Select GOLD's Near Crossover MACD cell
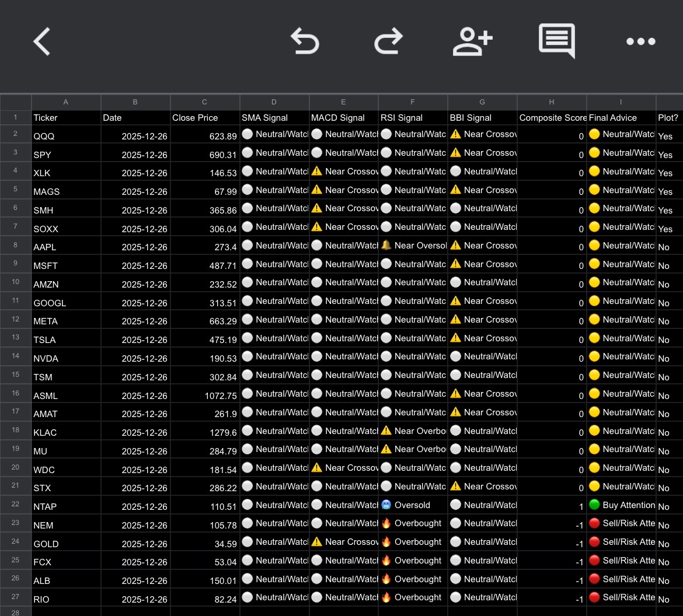683x616 pixels. pos(343,541)
